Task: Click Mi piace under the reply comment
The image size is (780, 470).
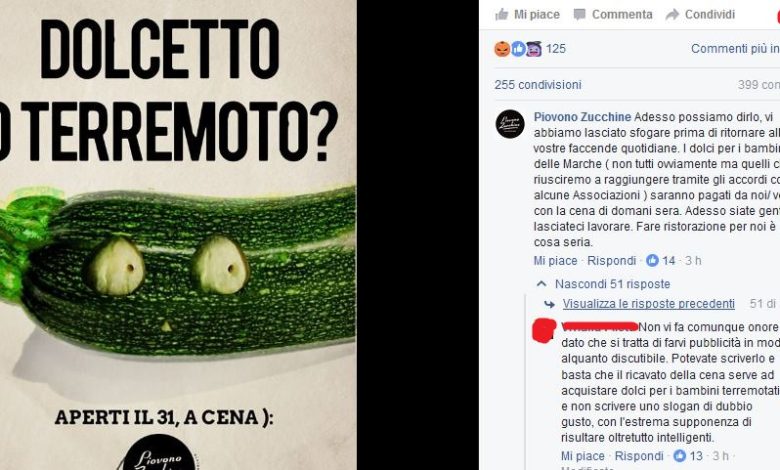Action: [583, 456]
